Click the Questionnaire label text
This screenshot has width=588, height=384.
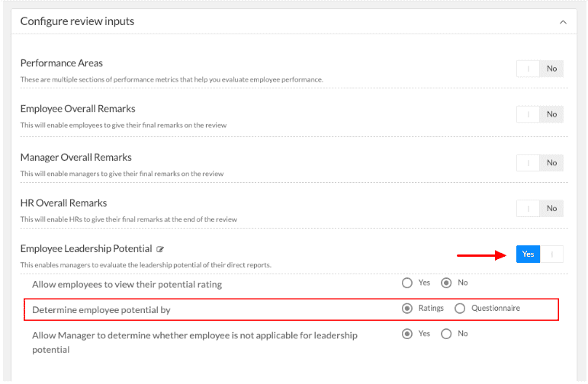496,308
